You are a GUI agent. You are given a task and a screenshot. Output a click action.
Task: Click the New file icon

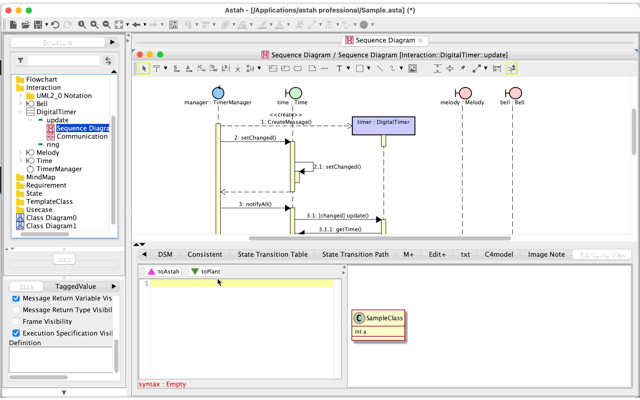tap(11, 25)
